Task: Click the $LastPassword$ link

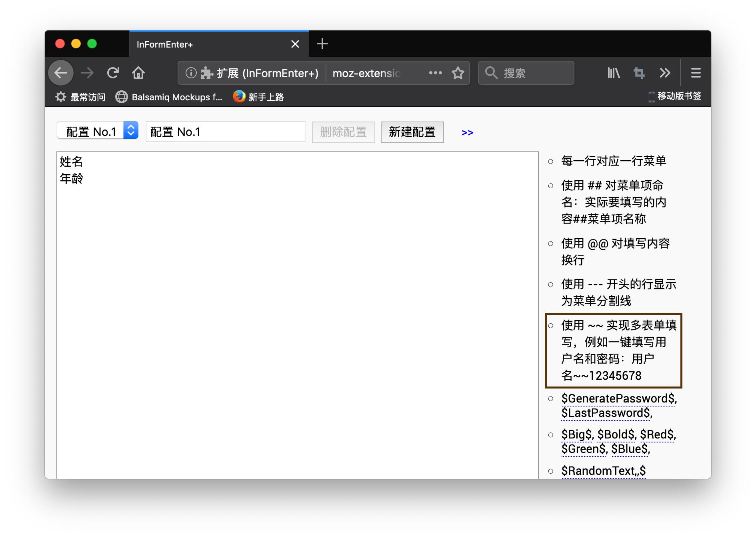Action: (x=605, y=413)
